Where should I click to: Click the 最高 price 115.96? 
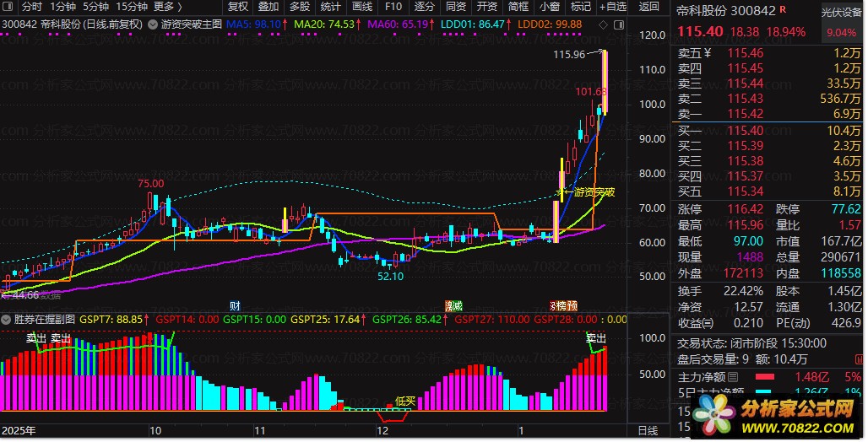point(746,225)
